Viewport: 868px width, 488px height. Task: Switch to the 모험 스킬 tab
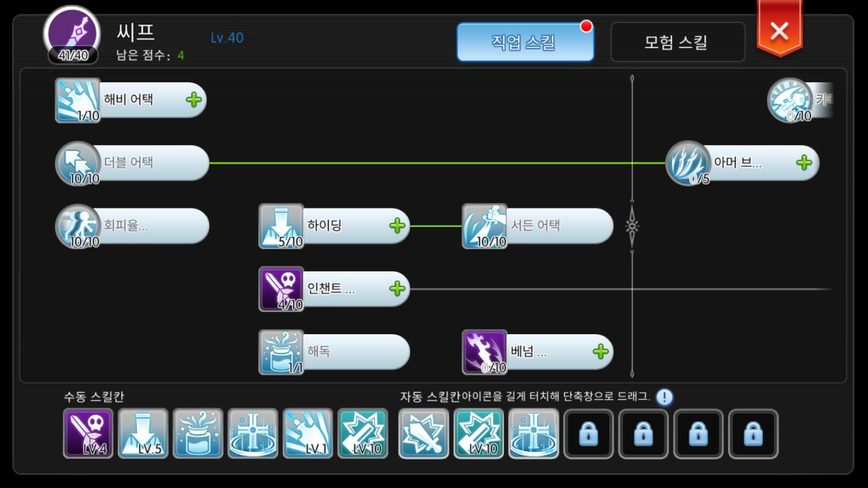[x=678, y=42]
